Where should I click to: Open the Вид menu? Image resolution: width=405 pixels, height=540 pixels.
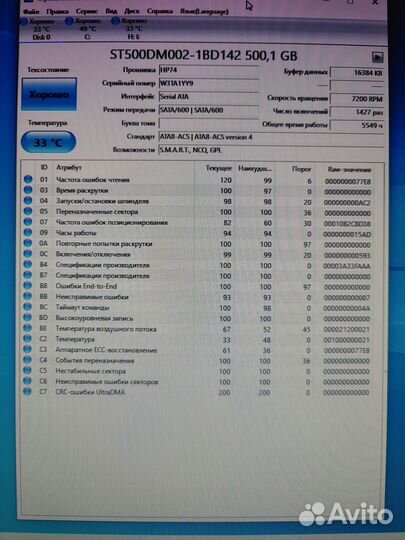[x=111, y=11]
